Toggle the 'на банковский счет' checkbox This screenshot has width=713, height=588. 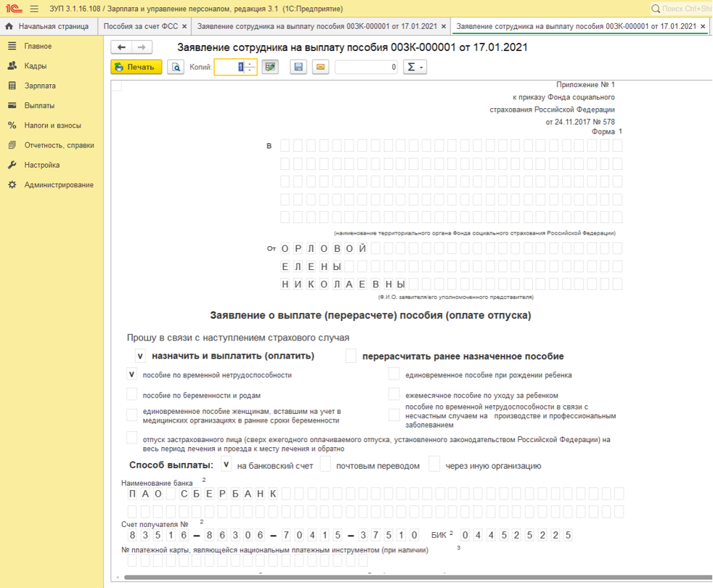coord(226,465)
